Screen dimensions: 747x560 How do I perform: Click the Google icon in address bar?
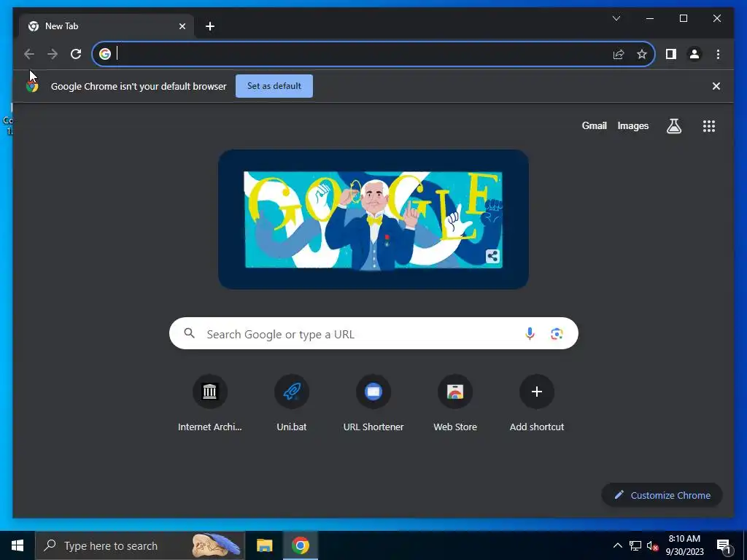105,54
